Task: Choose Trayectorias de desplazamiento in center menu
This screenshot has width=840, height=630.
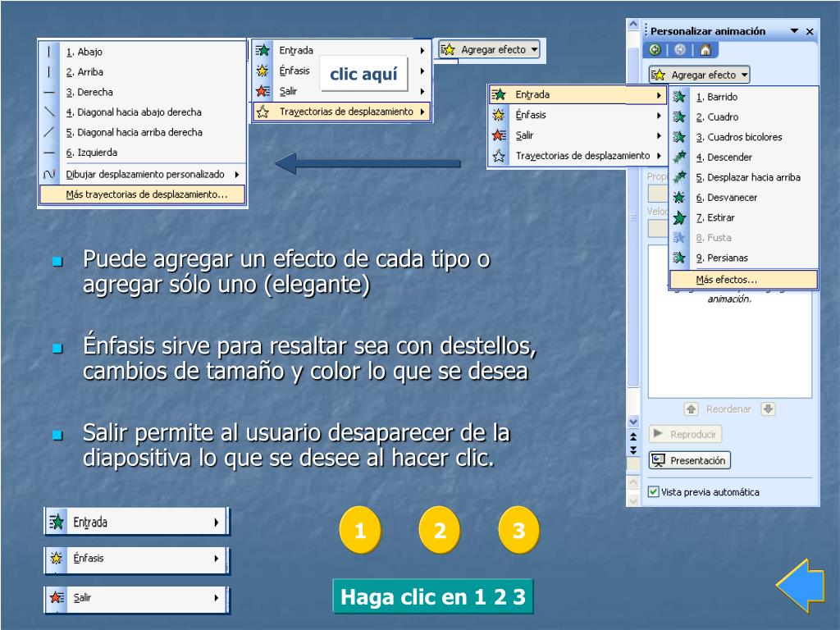Action: (x=341, y=112)
